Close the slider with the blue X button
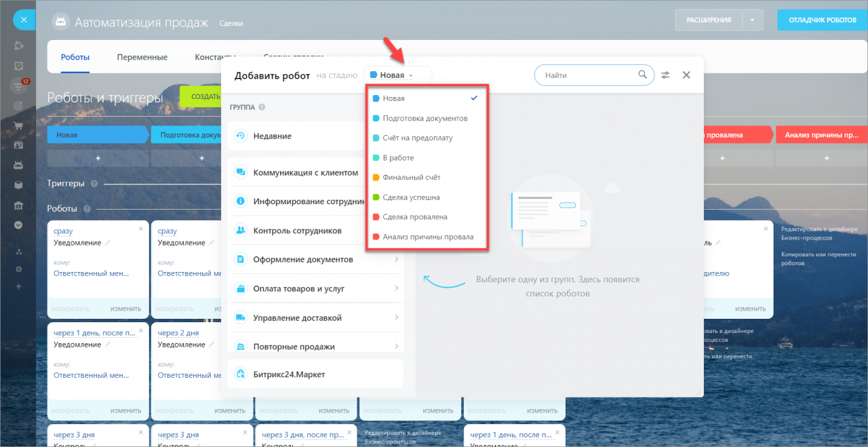The height and width of the screenshot is (447, 868). click(24, 20)
